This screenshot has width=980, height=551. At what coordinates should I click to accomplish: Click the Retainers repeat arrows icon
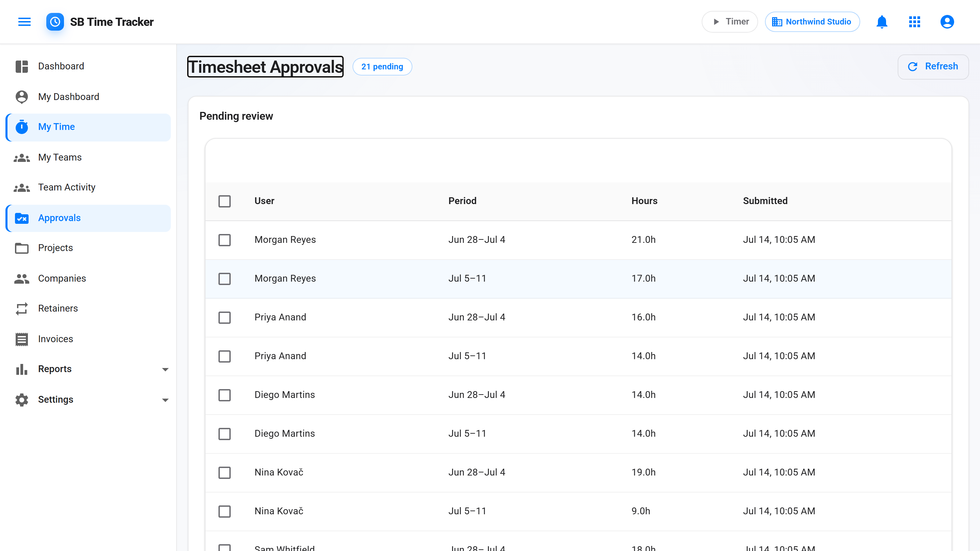coord(22,308)
